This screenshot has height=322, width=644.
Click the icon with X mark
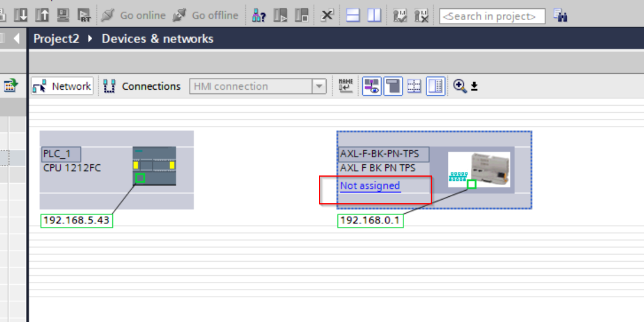[421, 15]
